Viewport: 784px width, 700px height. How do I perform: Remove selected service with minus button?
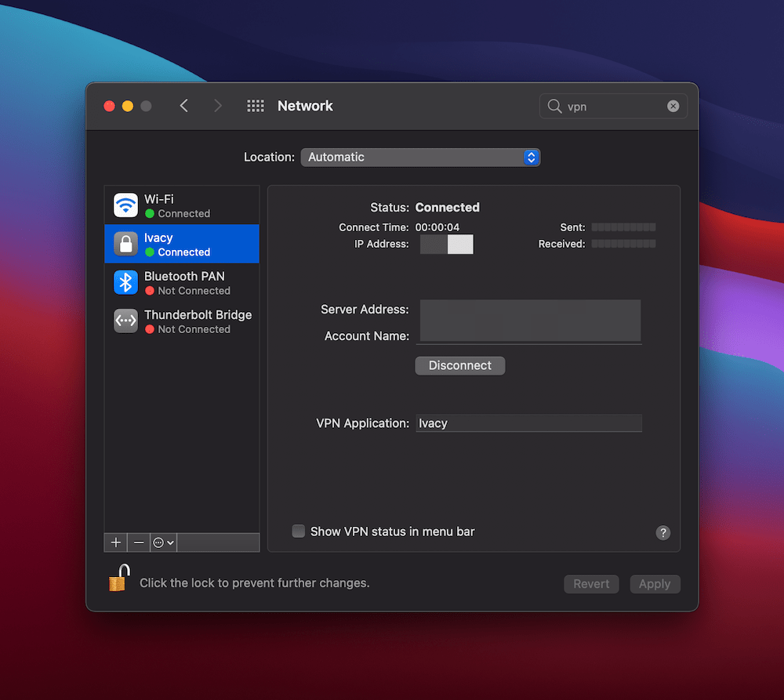coord(139,542)
